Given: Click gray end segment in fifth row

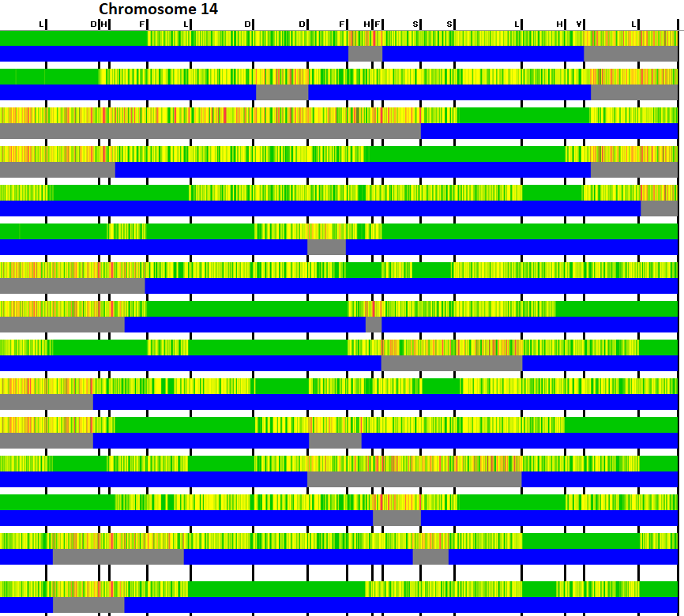Looking at the screenshot, I should point(659,208).
